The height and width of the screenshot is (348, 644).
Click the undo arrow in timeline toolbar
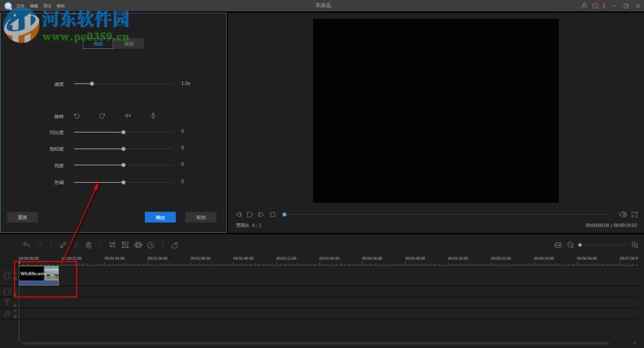coord(26,245)
